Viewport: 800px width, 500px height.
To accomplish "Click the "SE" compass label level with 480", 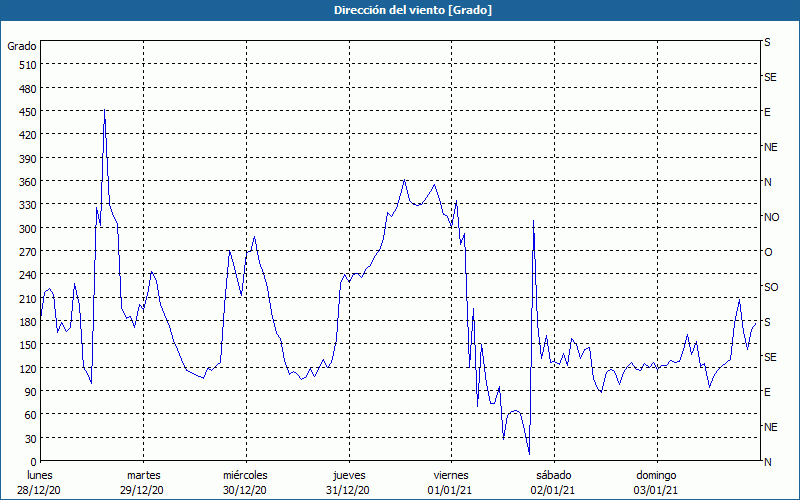I will tap(770, 77).
